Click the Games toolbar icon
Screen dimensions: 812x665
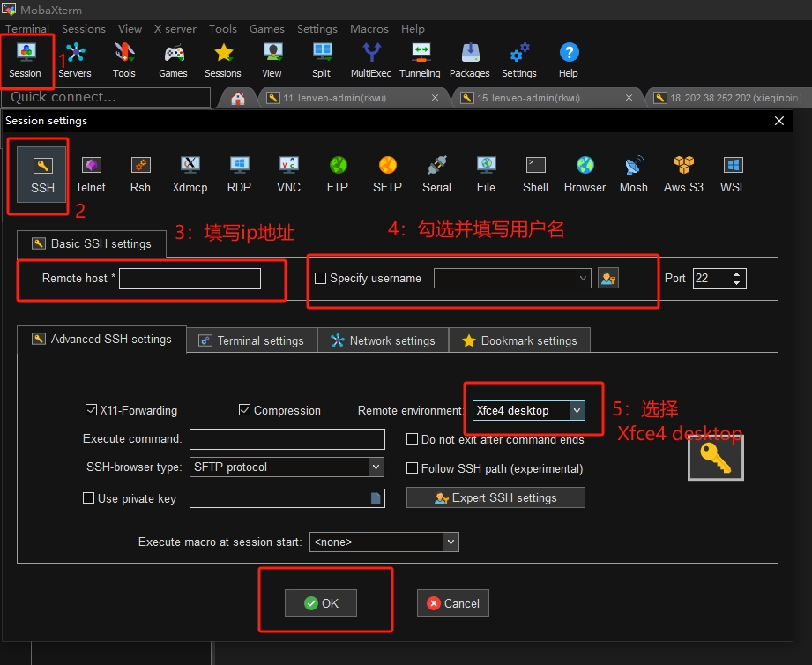click(x=173, y=60)
